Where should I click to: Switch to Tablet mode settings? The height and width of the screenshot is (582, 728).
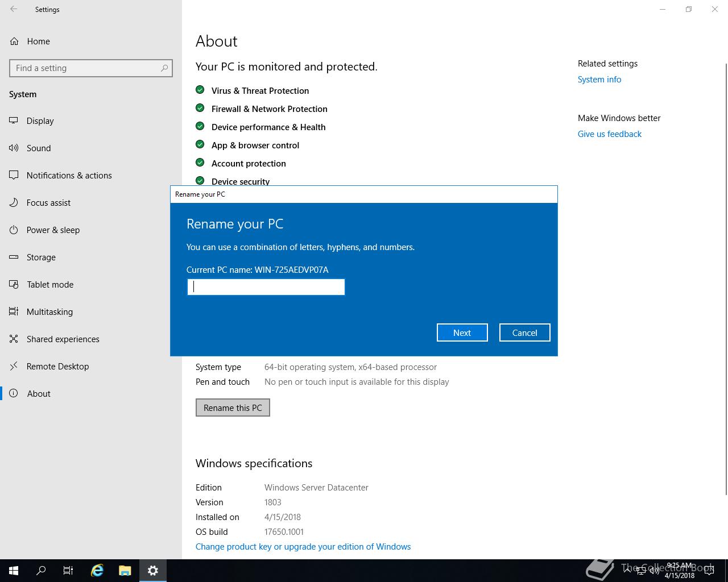[91, 284]
